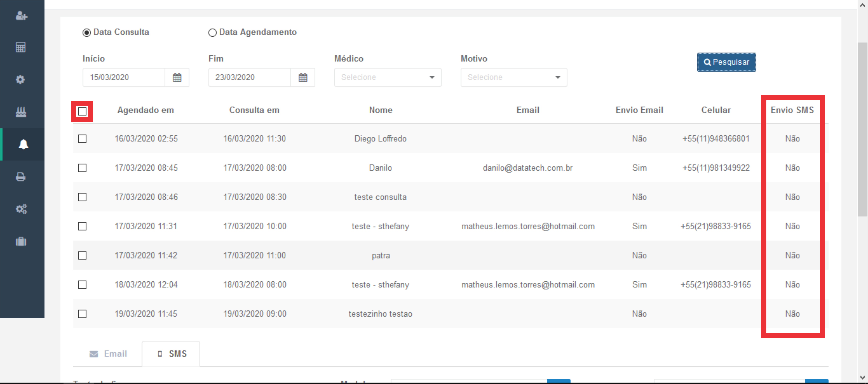Viewport: 868px width, 384px height.
Task: Open the birthday cake sidebar icon
Action: [21, 112]
